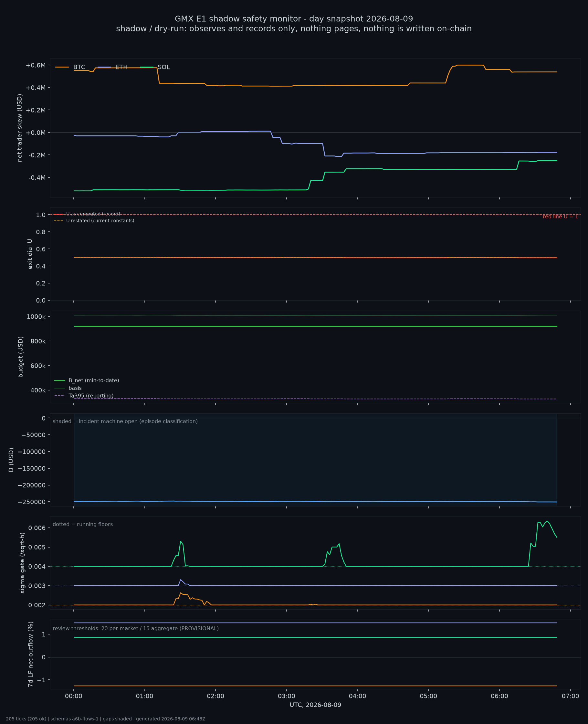Click the 'TaR95 (reporting)' legend label
This screenshot has width=588, height=724.
click(91, 396)
